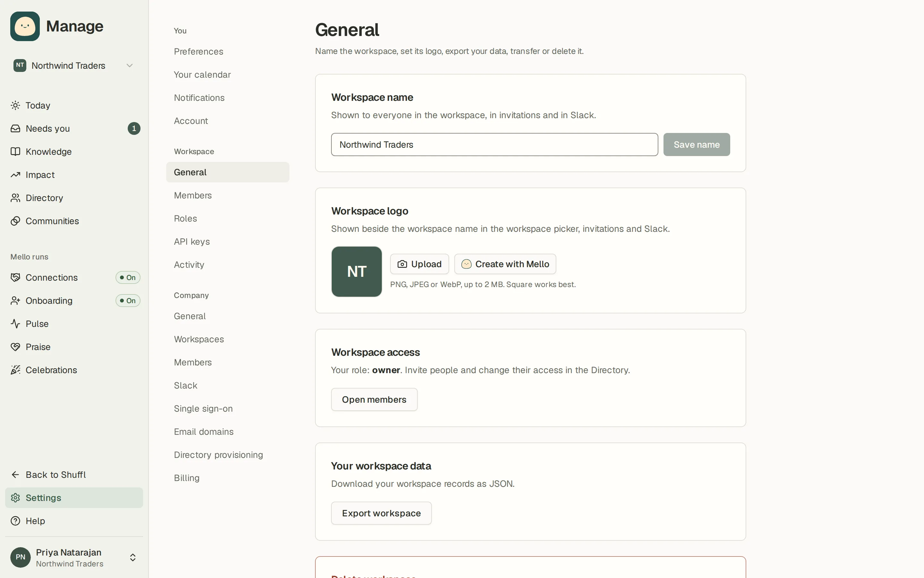Screen dimensions: 924x578
Task: Click the PN user avatar
Action: (20, 557)
